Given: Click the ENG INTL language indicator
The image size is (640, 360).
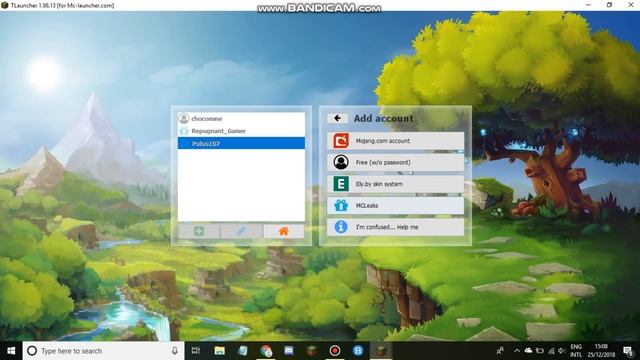Looking at the screenshot, I should pyautogui.click(x=576, y=351).
